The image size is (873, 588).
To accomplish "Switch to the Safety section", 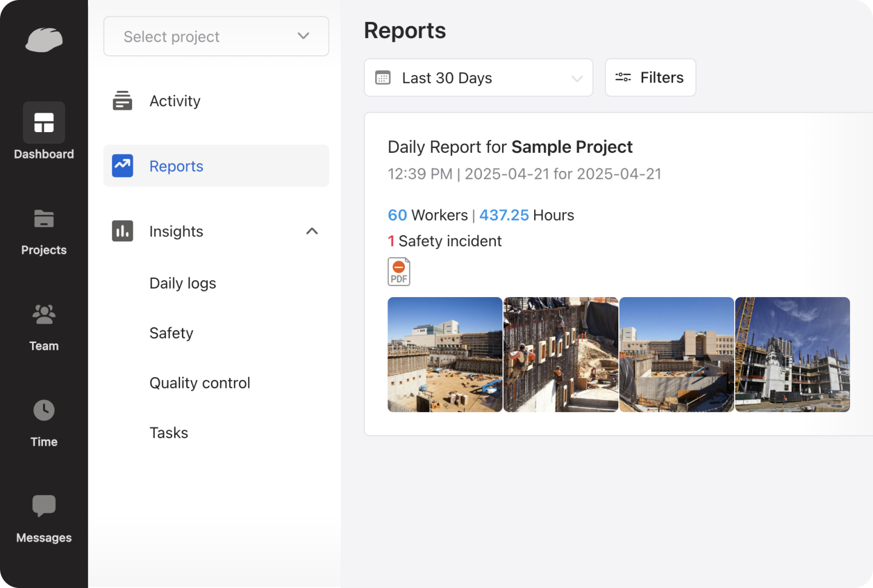I will click(171, 333).
